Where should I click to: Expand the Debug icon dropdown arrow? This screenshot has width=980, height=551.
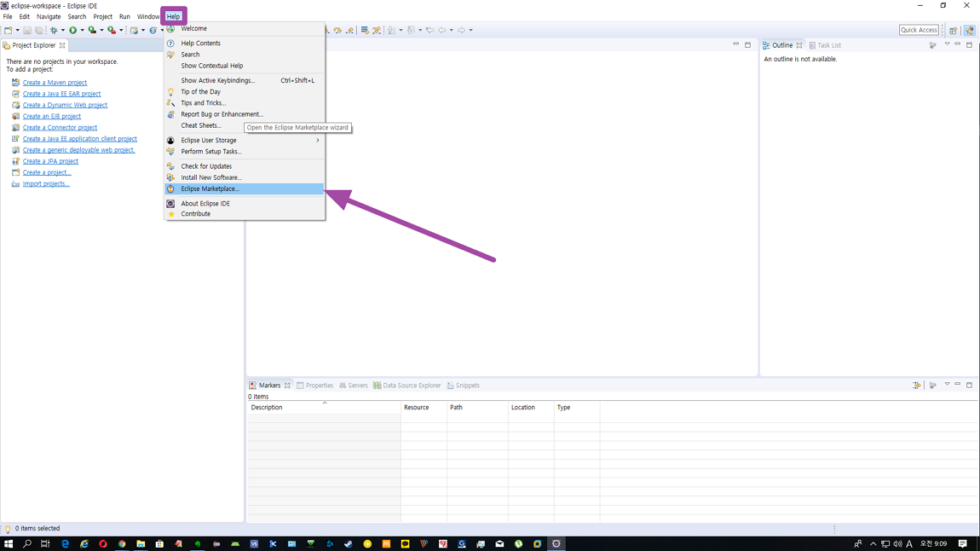click(x=63, y=30)
